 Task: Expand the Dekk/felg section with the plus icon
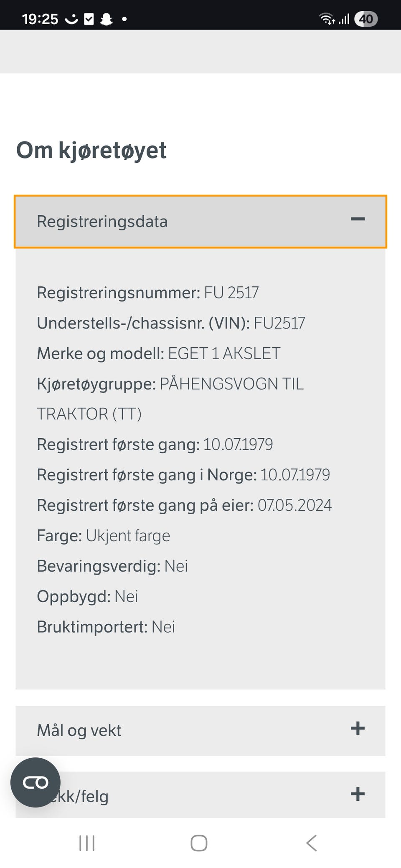pos(358,794)
